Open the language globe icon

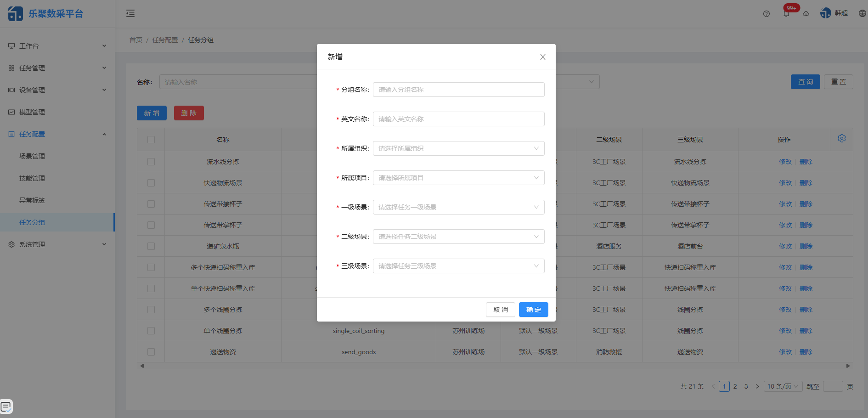(x=862, y=13)
